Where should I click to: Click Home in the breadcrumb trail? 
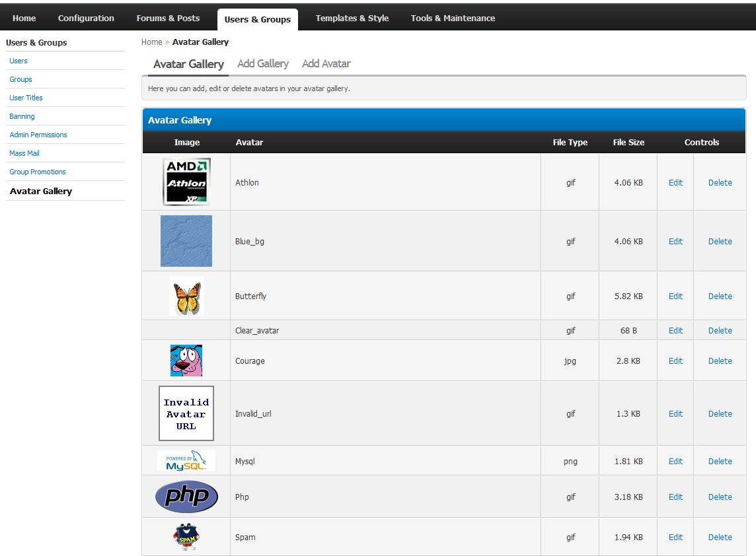[151, 42]
